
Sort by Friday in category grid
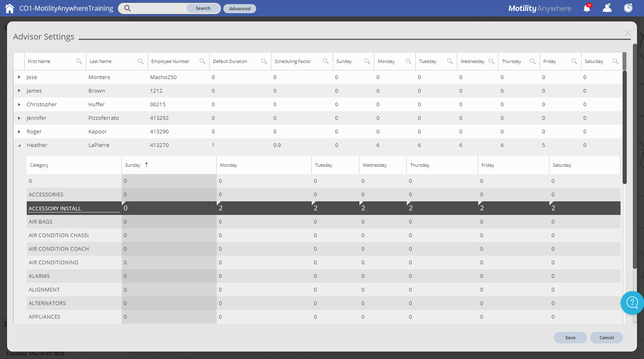514,165
